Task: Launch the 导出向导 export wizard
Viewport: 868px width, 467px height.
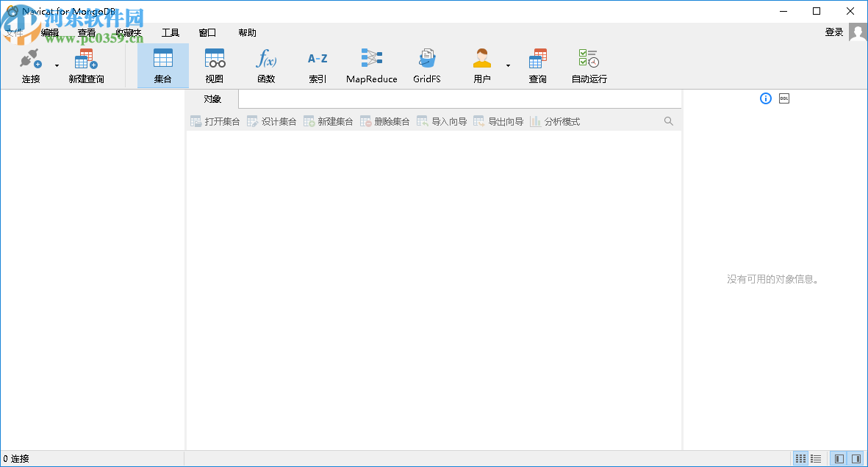Action: click(x=498, y=121)
